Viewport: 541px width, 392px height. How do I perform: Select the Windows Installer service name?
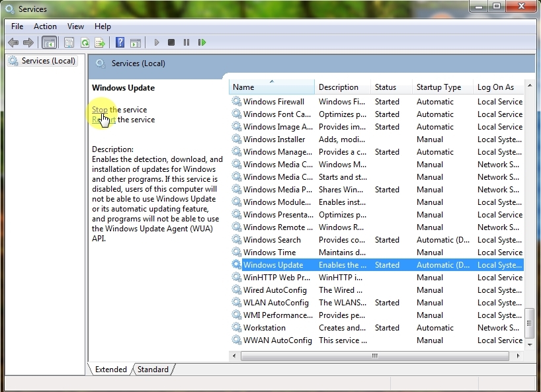coord(274,139)
